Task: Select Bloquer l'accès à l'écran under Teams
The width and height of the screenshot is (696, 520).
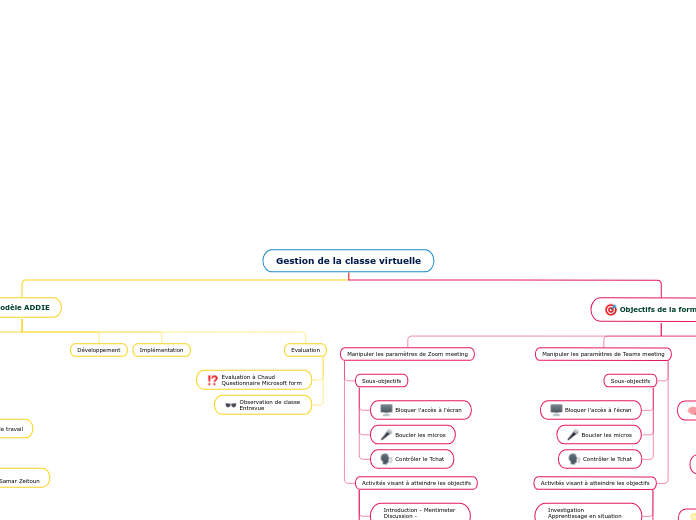Action: (x=591, y=410)
